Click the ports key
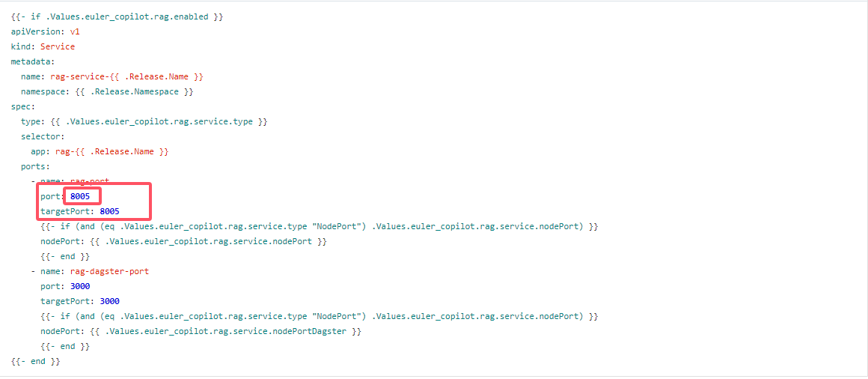The image size is (868, 379). (x=35, y=166)
